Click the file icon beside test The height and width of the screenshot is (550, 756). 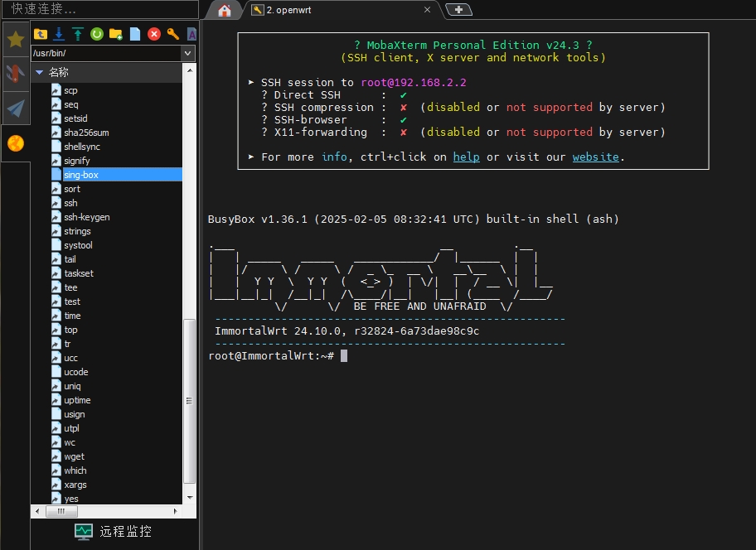pos(56,302)
